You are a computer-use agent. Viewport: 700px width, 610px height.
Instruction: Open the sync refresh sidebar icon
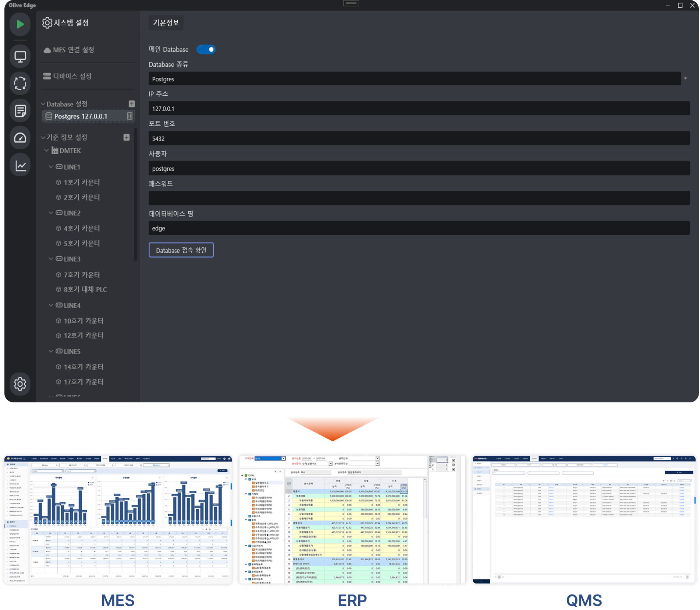pyautogui.click(x=20, y=84)
